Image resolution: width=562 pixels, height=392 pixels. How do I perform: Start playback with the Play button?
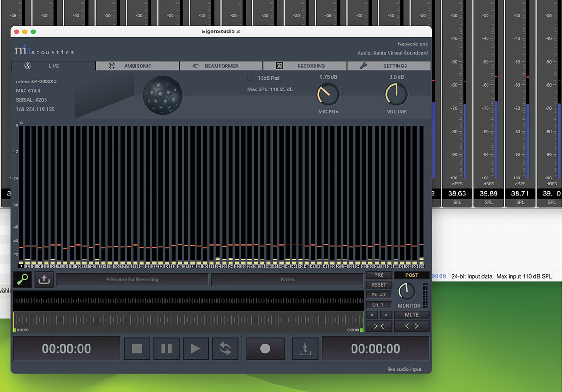tap(195, 348)
